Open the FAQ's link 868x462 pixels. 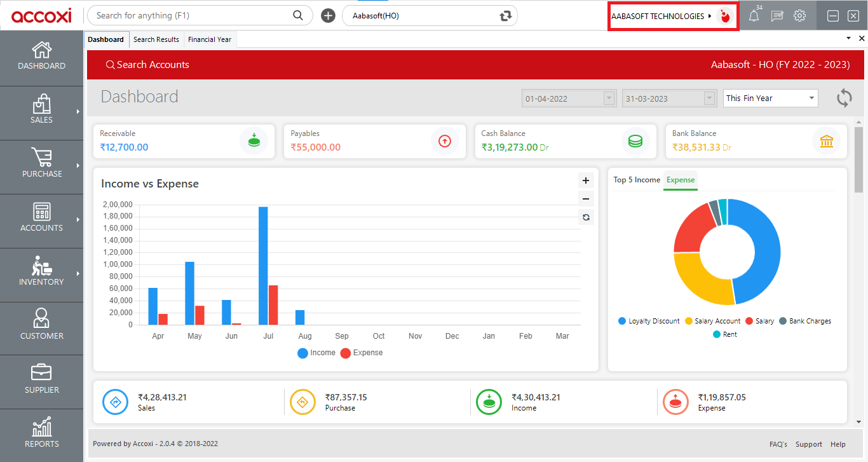pyautogui.click(x=778, y=444)
